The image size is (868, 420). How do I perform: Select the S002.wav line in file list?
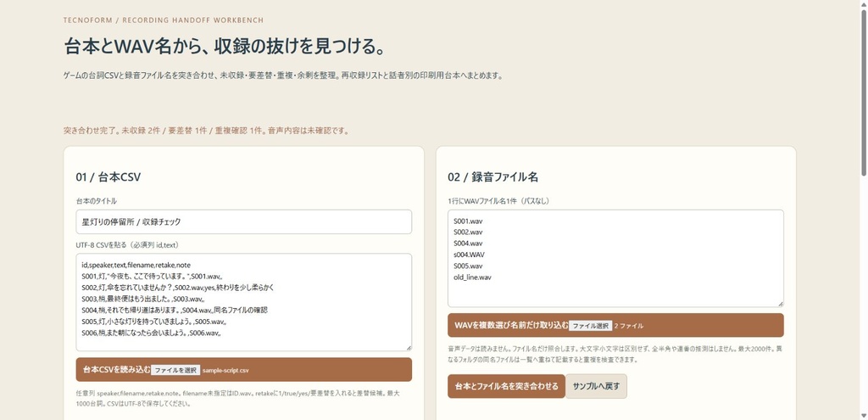point(468,232)
